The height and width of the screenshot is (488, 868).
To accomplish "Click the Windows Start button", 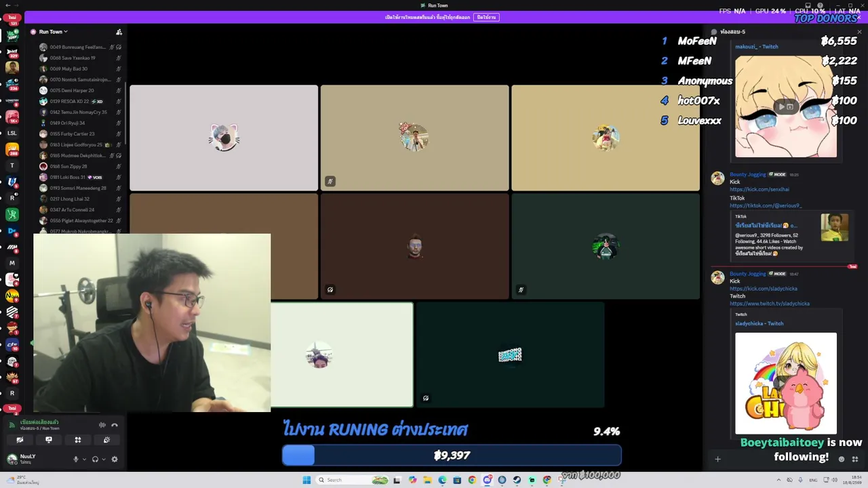I will click(307, 480).
